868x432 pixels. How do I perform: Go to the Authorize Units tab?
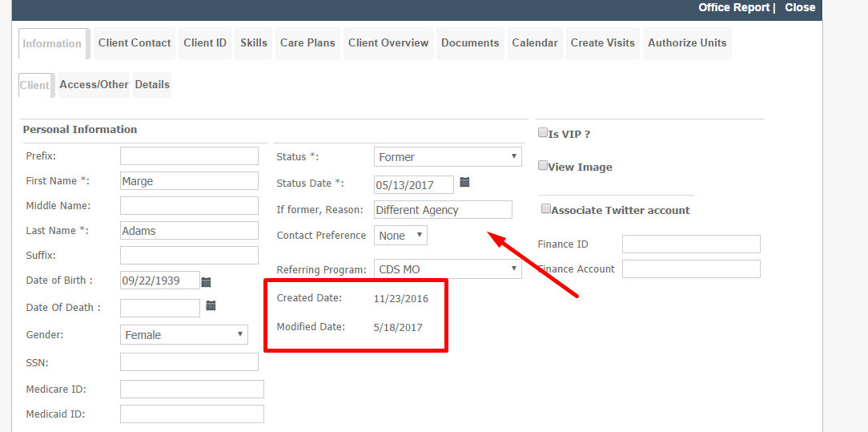687,43
